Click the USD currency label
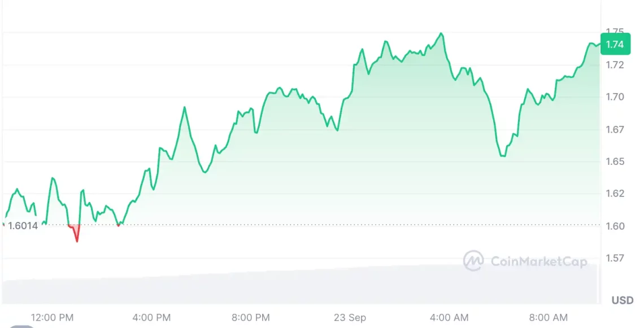 pyautogui.click(x=622, y=300)
